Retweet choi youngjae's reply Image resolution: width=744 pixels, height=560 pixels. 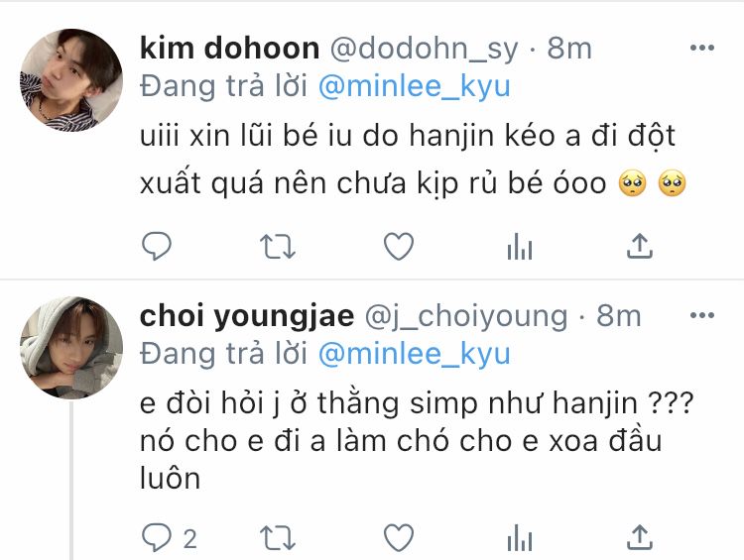(x=278, y=538)
